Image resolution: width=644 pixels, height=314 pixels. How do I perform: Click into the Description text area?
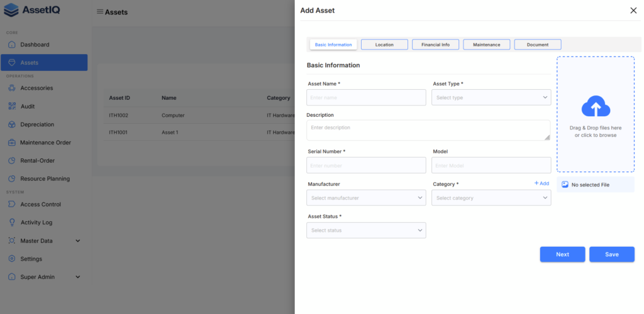tap(428, 131)
